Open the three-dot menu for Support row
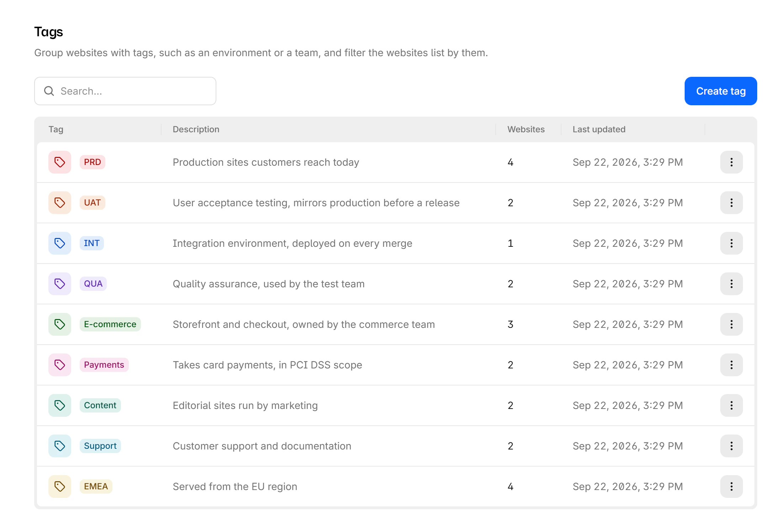This screenshot has height=532, width=780. (x=732, y=446)
